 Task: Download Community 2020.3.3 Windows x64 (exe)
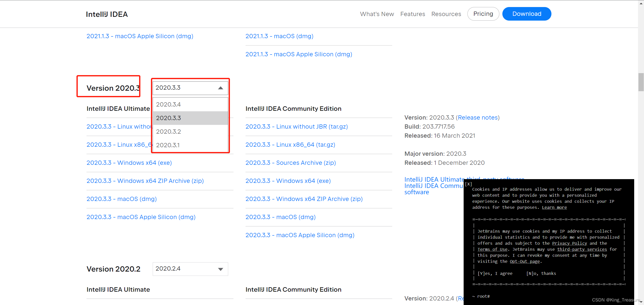[x=288, y=181]
